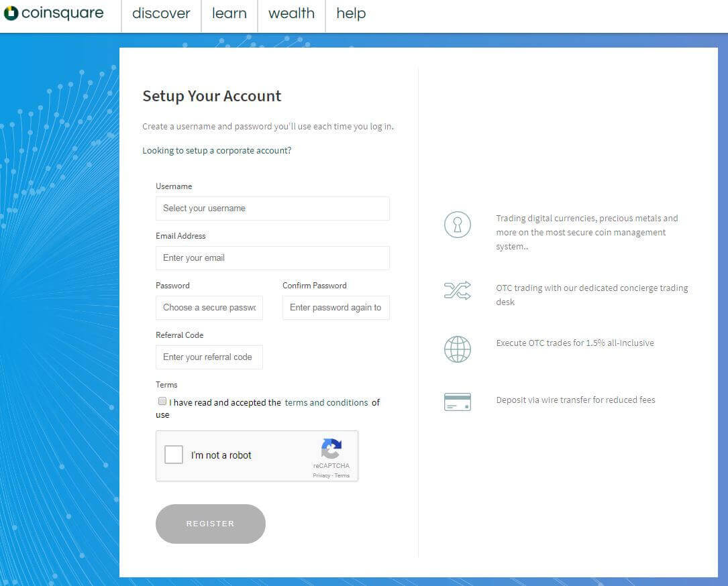728x586 pixels.
Task: Click 'Execute OTC trades for 1.5% all-inclusive' text
Action: [575, 343]
